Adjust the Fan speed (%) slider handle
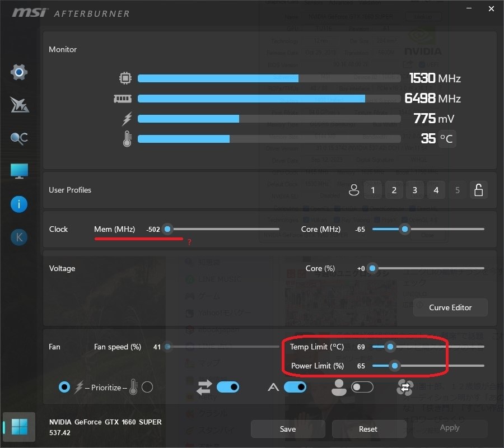This screenshot has height=448, width=504. click(167, 347)
